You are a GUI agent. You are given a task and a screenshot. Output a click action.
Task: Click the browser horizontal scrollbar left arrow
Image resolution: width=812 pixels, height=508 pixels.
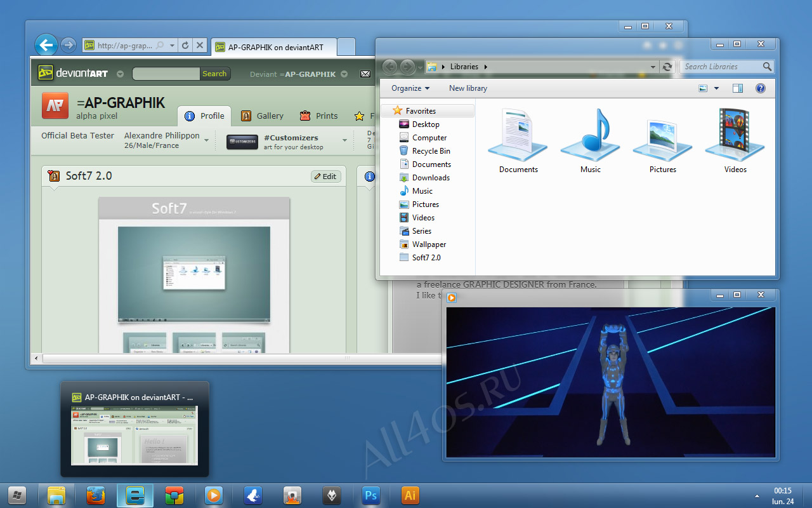(x=36, y=359)
